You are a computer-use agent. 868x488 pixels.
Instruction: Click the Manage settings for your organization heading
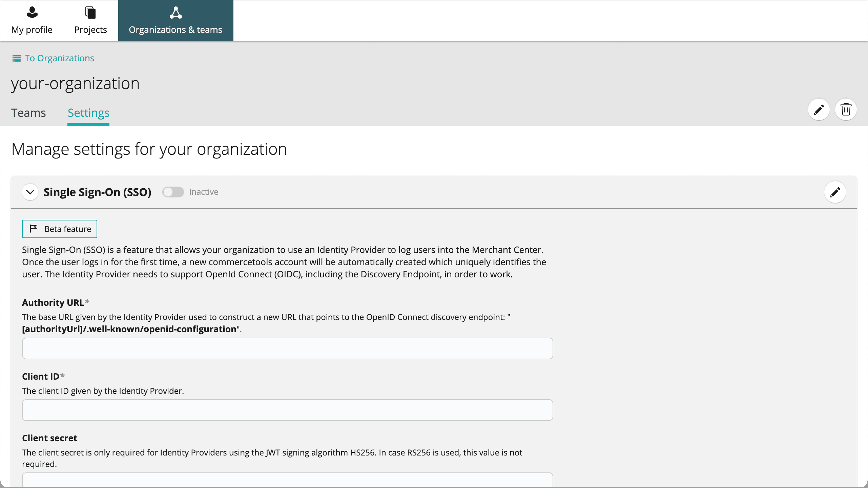pyautogui.click(x=149, y=149)
